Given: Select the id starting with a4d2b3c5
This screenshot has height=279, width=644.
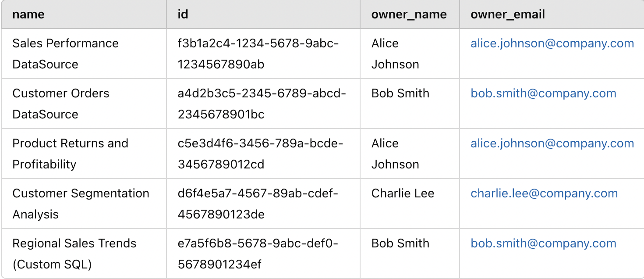Looking at the screenshot, I should point(262,104).
